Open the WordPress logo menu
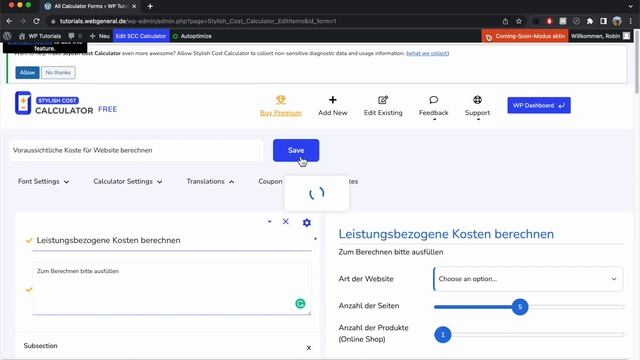The image size is (640, 360). pyautogui.click(x=7, y=36)
